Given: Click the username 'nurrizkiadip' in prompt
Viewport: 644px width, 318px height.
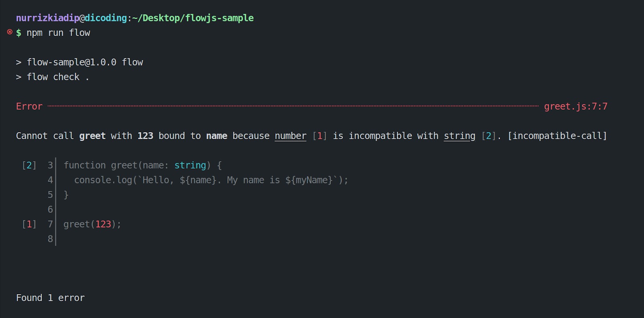Looking at the screenshot, I should pyautogui.click(x=47, y=18).
